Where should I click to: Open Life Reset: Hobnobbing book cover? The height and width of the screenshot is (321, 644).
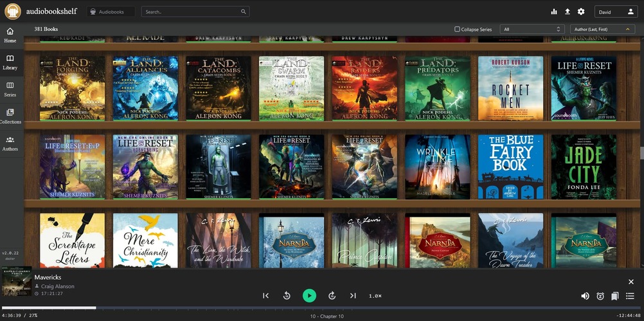[145, 167]
